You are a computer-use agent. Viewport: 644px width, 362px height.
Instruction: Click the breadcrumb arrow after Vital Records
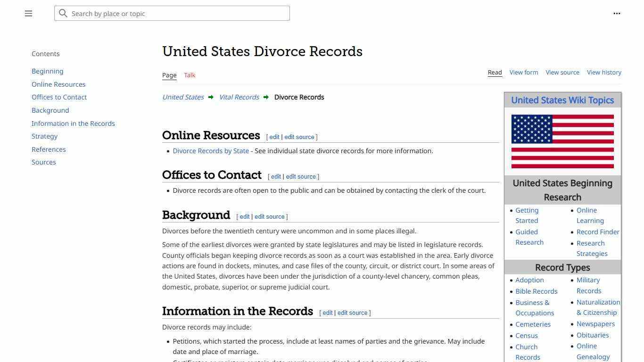point(266,97)
